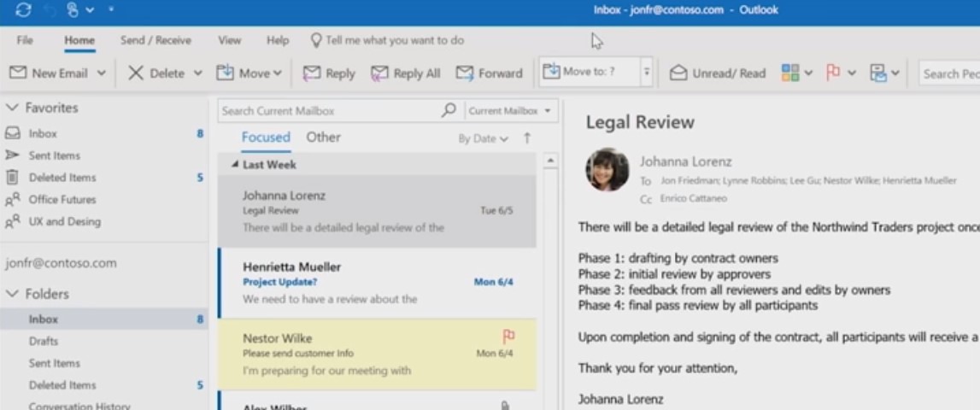Expand the New Email dropdown arrow
This screenshot has width=980, height=410.
(x=102, y=73)
